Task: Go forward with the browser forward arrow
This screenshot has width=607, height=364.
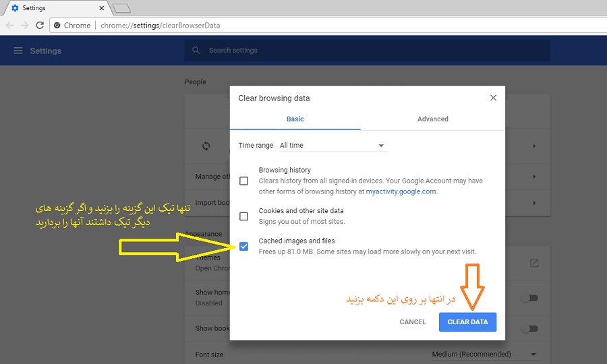Action: pyautogui.click(x=25, y=25)
